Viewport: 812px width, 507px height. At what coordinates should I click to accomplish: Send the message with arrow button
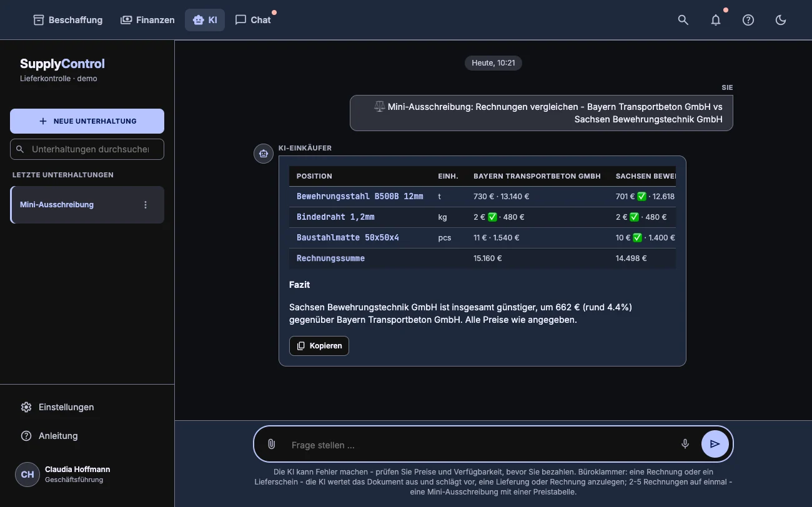pyautogui.click(x=715, y=445)
